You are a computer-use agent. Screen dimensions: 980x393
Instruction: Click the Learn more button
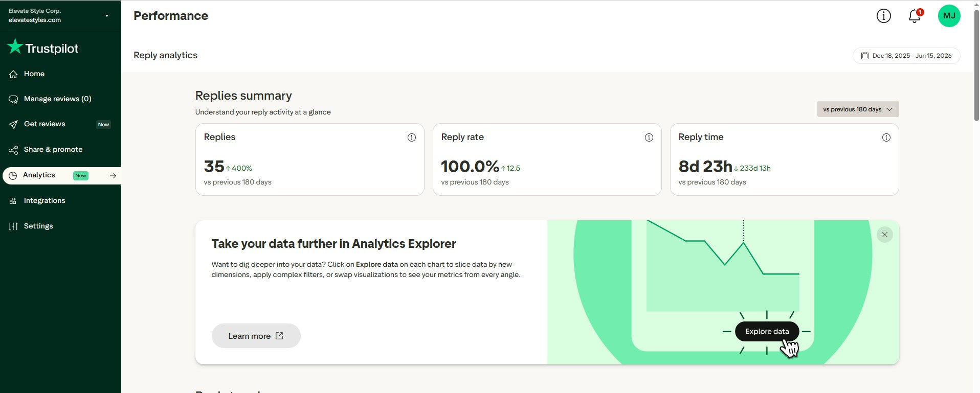[256, 336]
